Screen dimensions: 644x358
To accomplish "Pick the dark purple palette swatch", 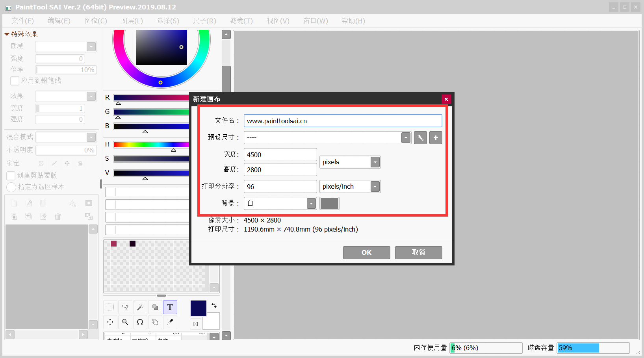I will pyautogui.click(x=133, y=244).
